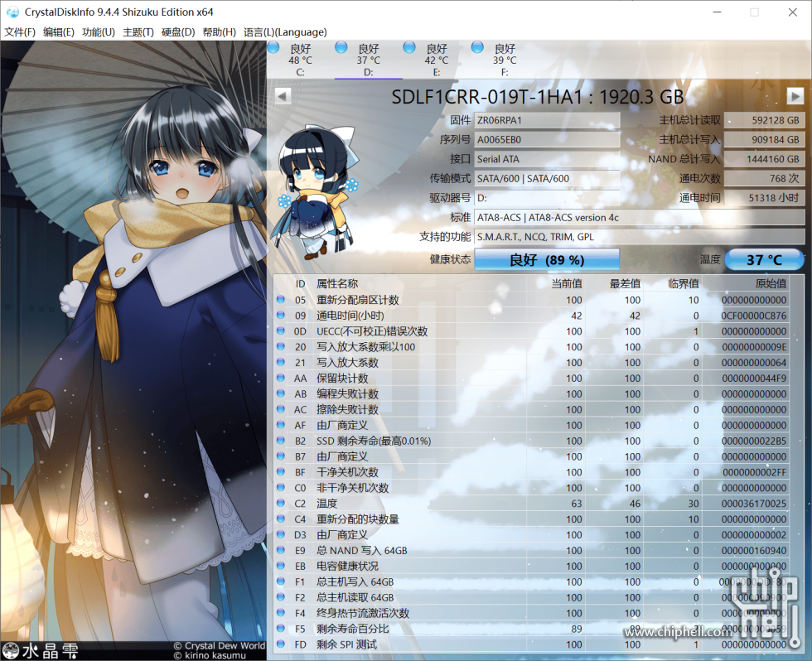812x661 pixels.
Task: Click the standard field ATA8-ACS version 4c
Action: [x=639, y=217]
